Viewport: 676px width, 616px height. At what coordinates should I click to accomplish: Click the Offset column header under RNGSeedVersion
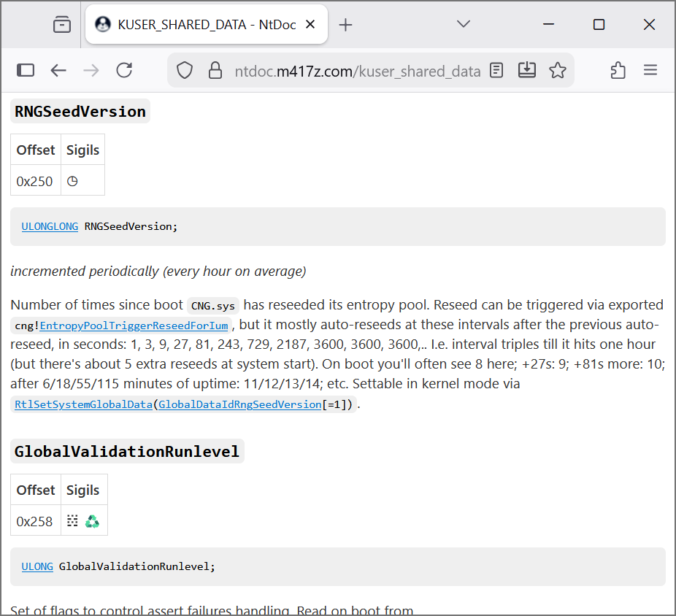(x=35, y=150)
